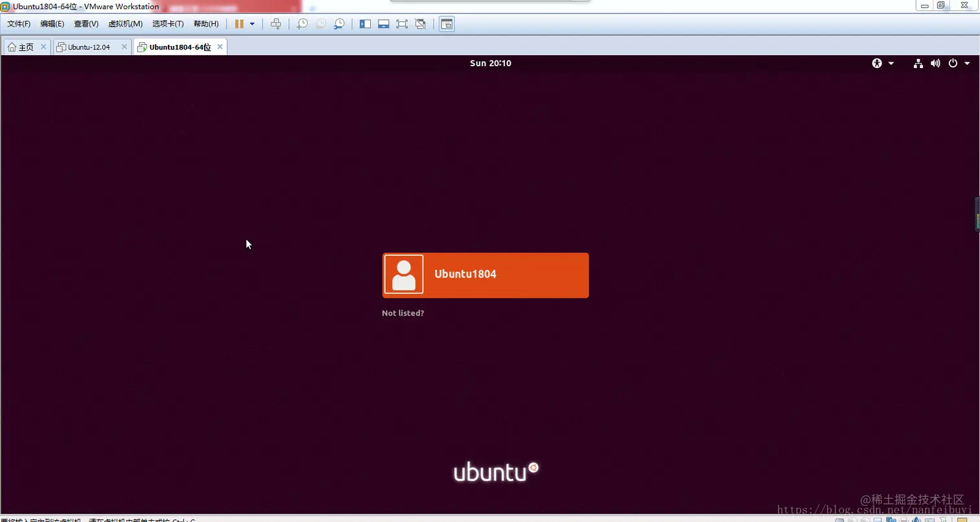
Task: Toggle the thumbnail bar view
Action: pos(384,24)
